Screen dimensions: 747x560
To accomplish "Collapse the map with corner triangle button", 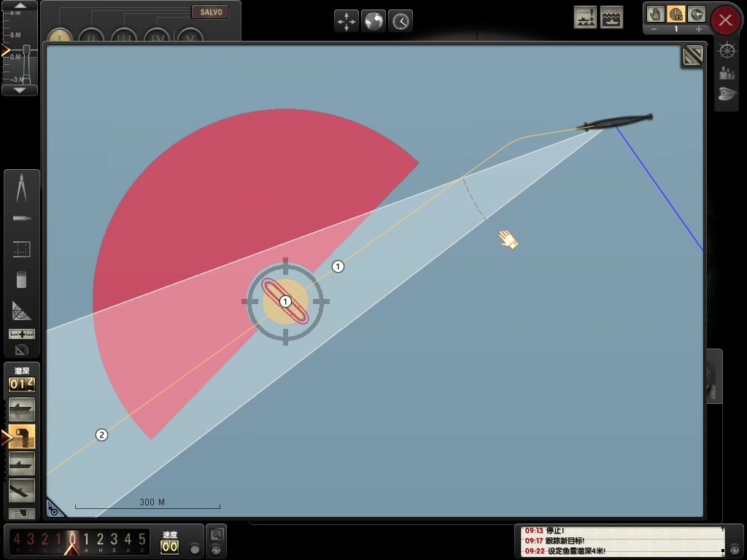I will coord(692,56).
